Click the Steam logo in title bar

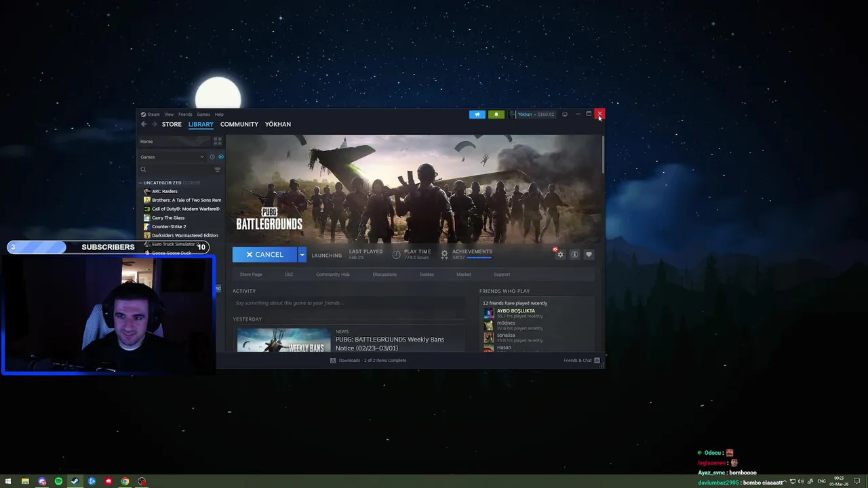tap(143, 115)
